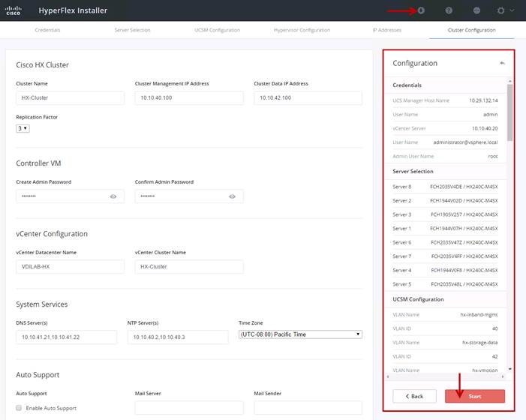
Task: Open the Time Zone dropdown
Action: [x=300, y=334]
